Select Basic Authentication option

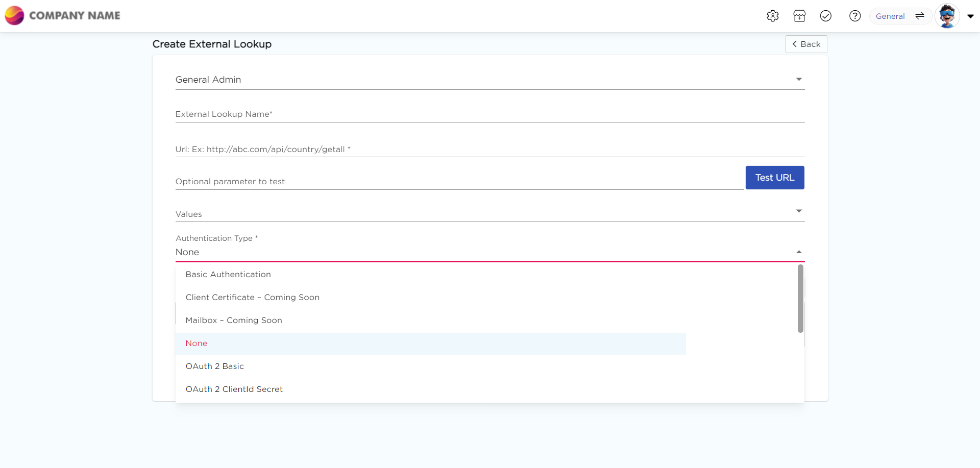coord(228,275)
